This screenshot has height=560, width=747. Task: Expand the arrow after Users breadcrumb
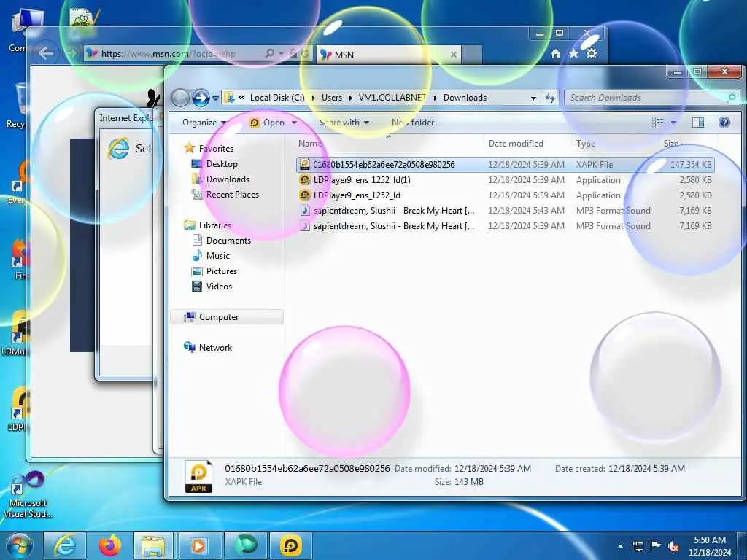(x=351, y=98)
